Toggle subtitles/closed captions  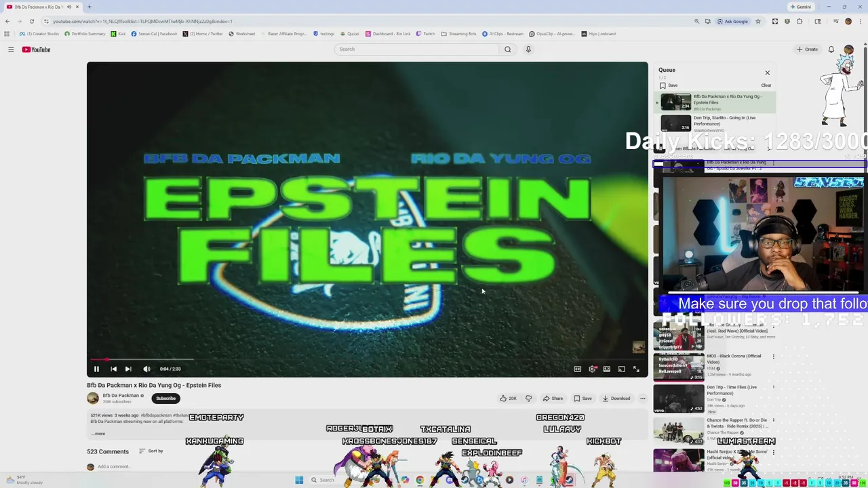click(x=578, y=369)
